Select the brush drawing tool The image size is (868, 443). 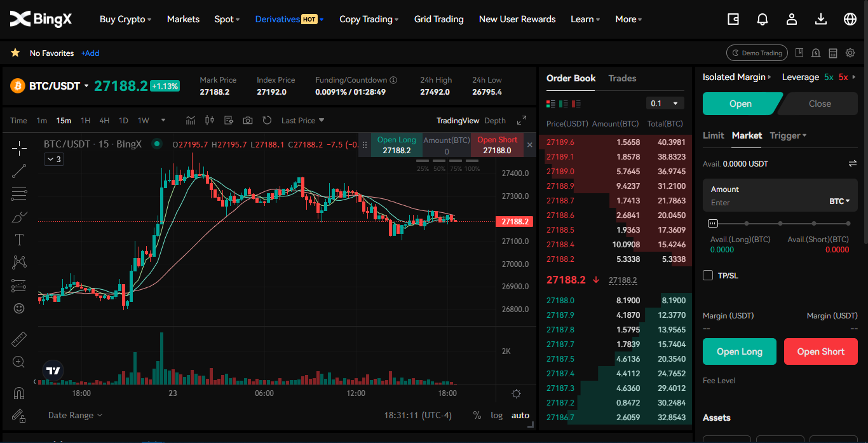(19, 217)
